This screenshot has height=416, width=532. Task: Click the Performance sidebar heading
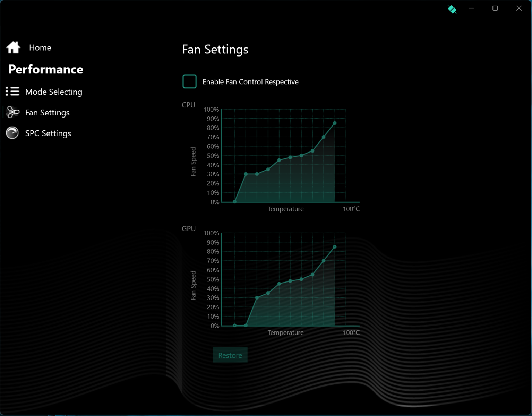(x=46, y=69)
